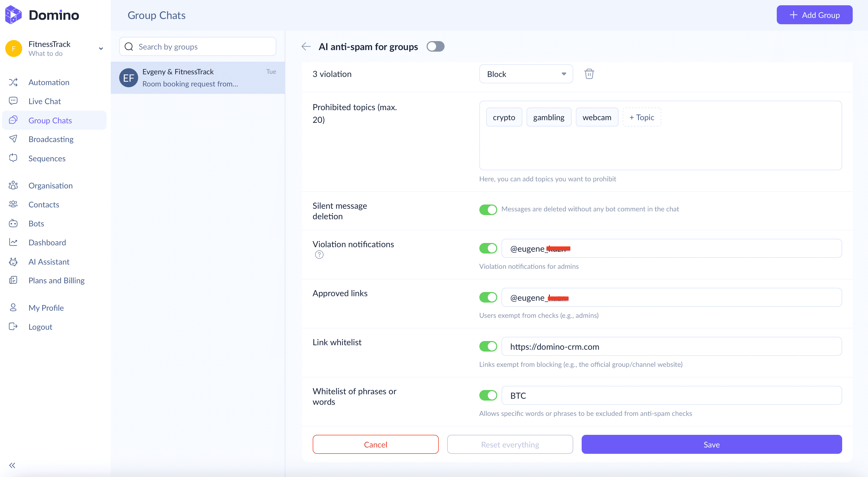Click the Automation sidebar label

49,82
